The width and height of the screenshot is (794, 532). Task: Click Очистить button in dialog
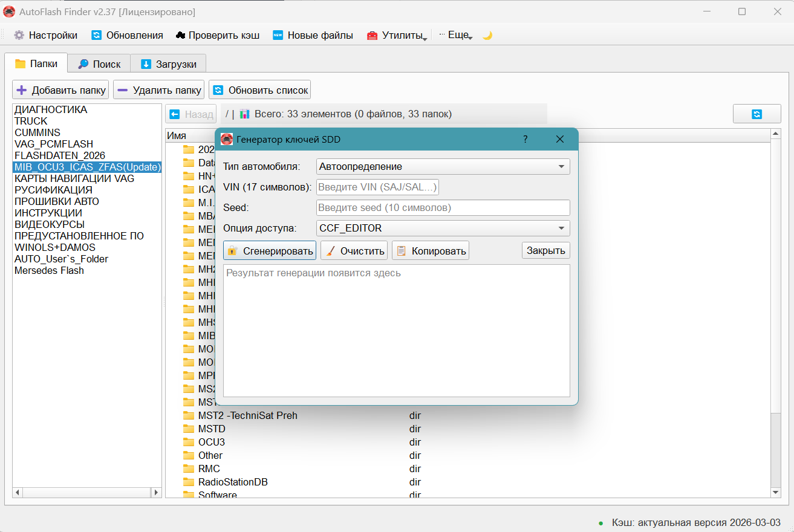(x=354, y=250)
